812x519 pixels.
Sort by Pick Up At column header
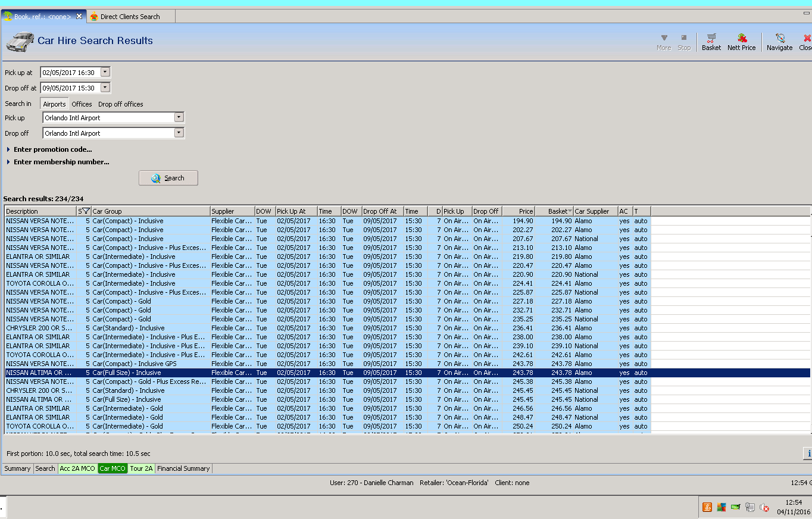[296, 211]
